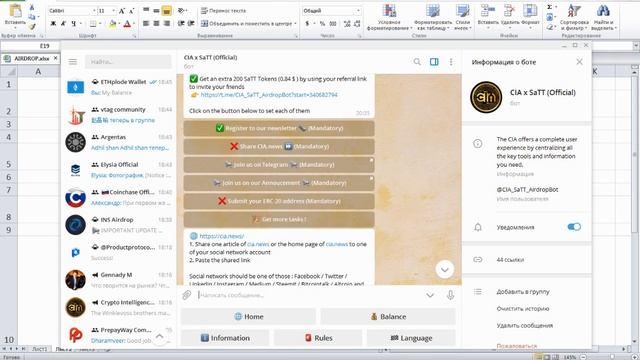Click the AutoSum sigma icon
Screen dimensions: 640x360
(x=549, y=7)
